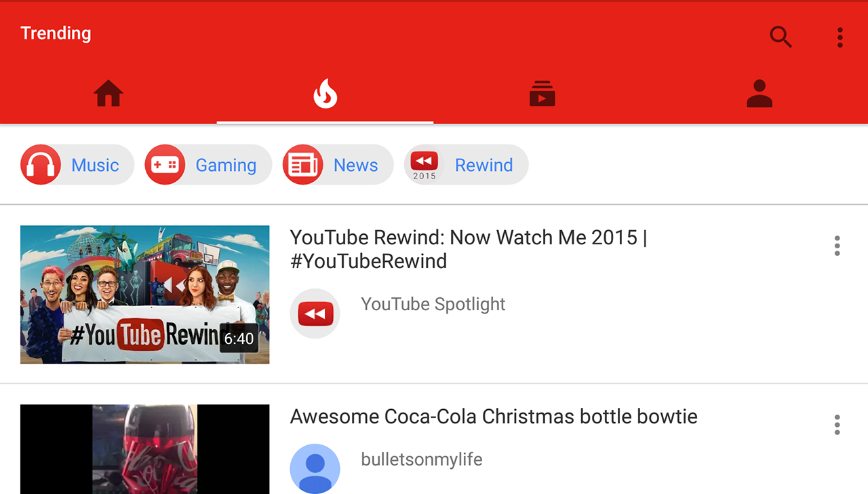
Task: Tap the YouTube Spotlight channel avatar
Action: click(315, 313)
